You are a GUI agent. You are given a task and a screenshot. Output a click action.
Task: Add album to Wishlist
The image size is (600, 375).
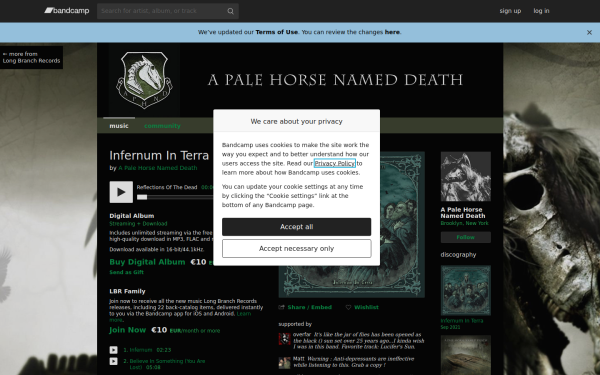(x=366, y=307)
